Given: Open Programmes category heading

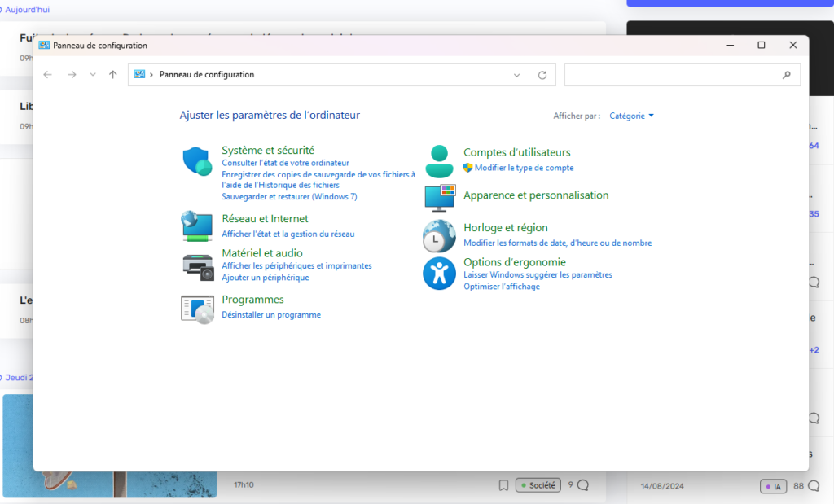Looking at the screenshot, I should (252, 300).
